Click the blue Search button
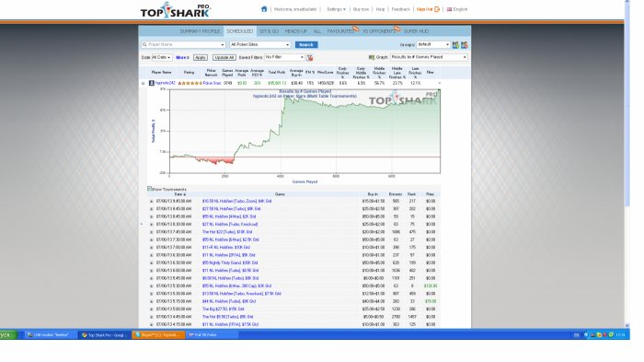Viewport: 644px width, 362px height. 306,45
